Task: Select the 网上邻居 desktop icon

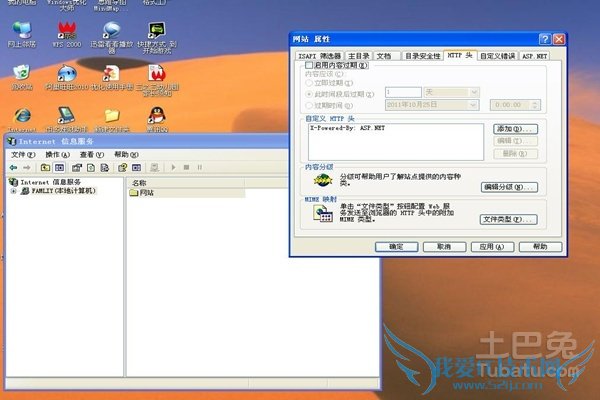Action: (x=22, y=34)
